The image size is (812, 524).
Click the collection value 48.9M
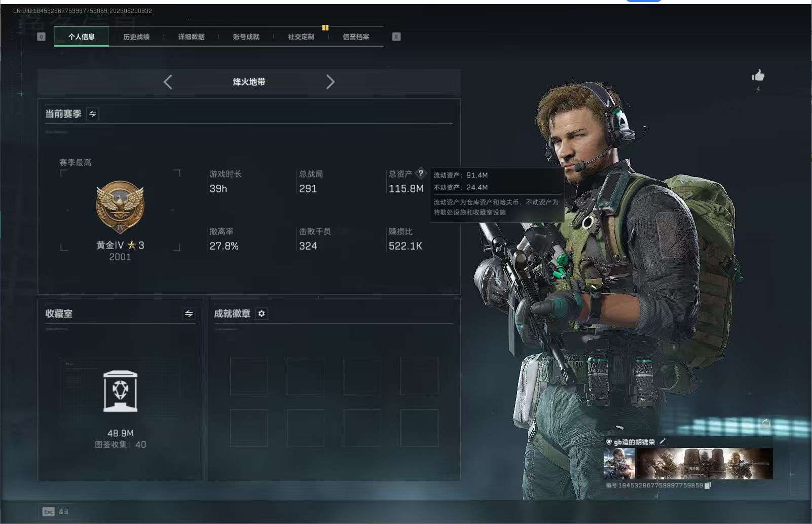pyautogui.click(x=121, y=433)
